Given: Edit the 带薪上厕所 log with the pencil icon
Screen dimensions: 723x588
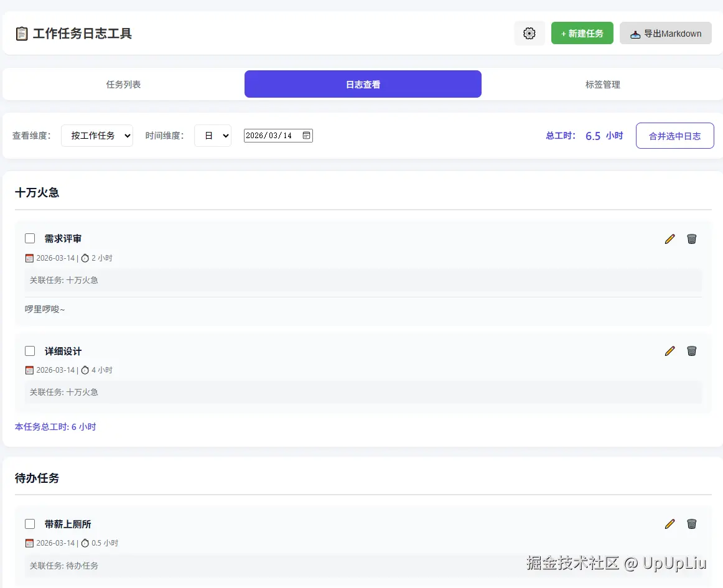Looking at the screenshot, I should [669, 524].
